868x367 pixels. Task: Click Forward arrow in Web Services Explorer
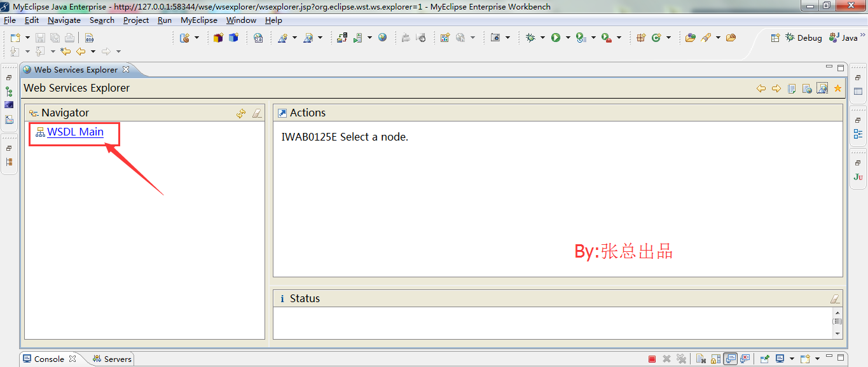[x=776, y=88]
